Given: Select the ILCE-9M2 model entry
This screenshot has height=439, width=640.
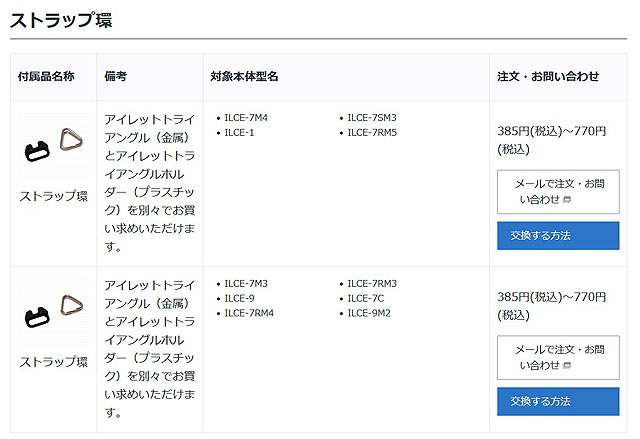Looking at the screenshot, I should [369, 313].
